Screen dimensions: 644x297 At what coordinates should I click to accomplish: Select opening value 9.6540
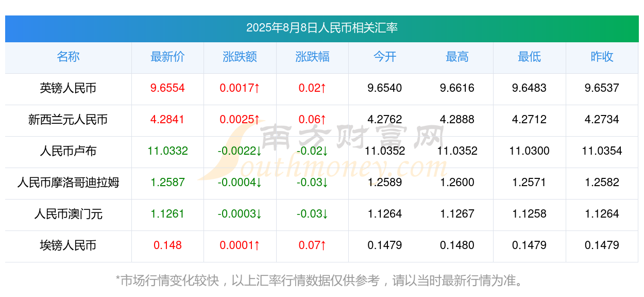(x=385, y=88)
